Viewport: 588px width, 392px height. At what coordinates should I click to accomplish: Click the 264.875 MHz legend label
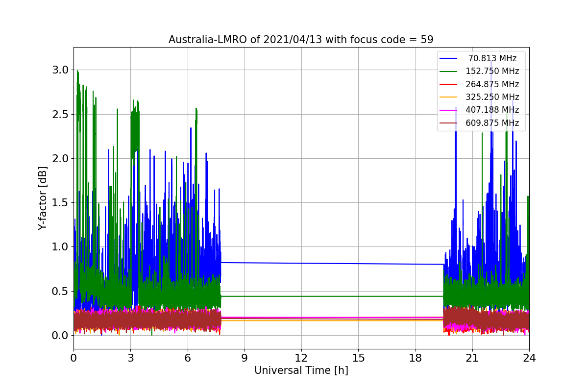(492, 84)
